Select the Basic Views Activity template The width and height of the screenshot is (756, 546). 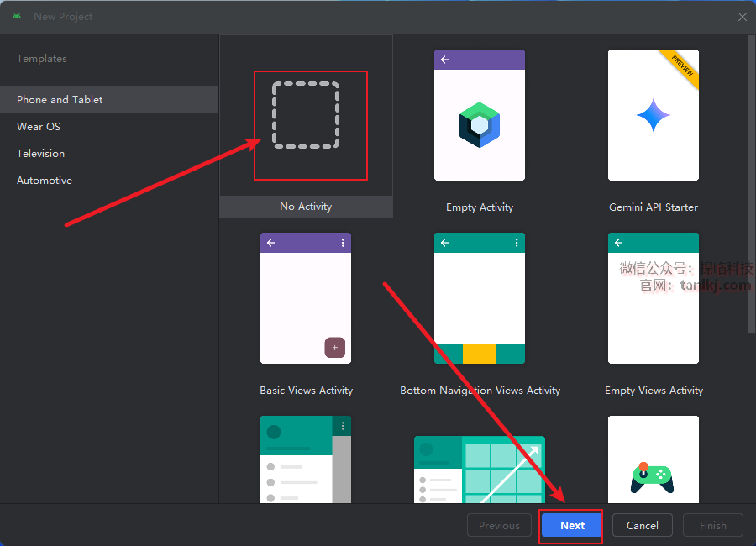[306, 298]
